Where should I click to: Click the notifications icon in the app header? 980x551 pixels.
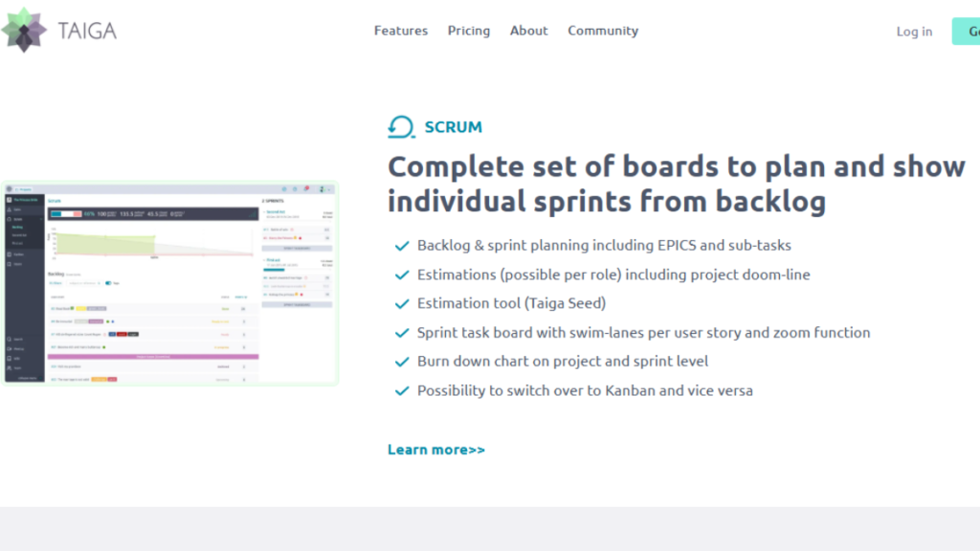306,189
